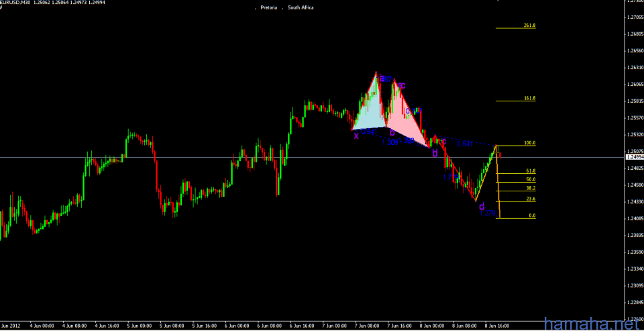
Task: Select the 100.0 Fibonacci level label
Action: 530,143
